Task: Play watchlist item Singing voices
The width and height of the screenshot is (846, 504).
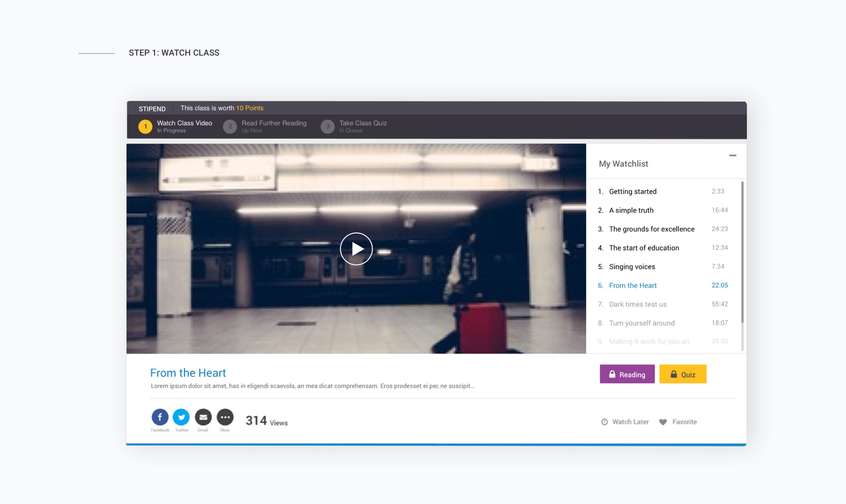Action: tap(663, 267)
